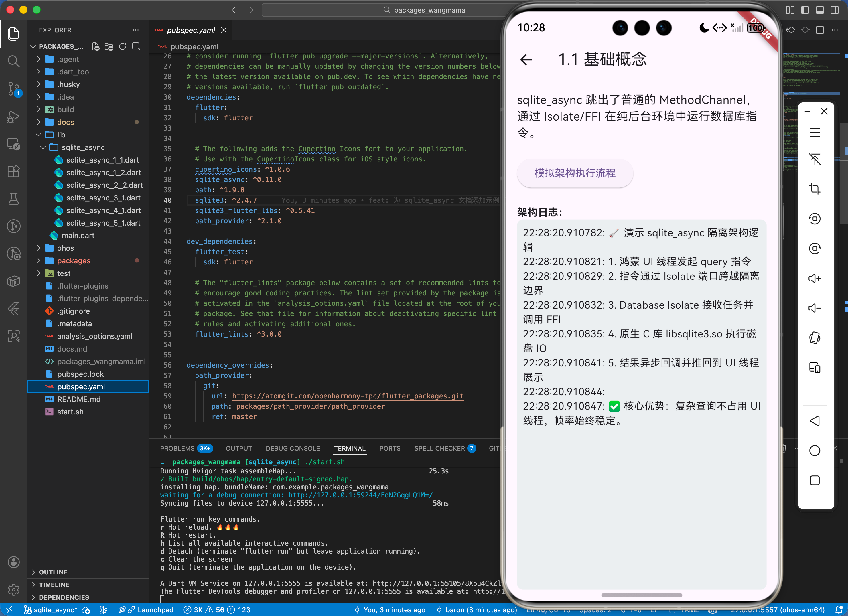Toggle the primary sidebar layout icon
The height and width of the screenshot is (616, 848).
pos(805,10)
